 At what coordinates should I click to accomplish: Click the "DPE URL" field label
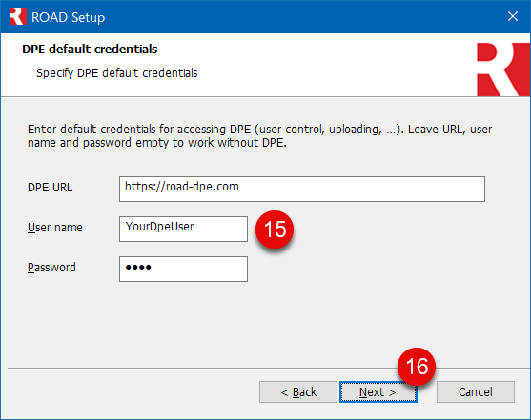51,188
